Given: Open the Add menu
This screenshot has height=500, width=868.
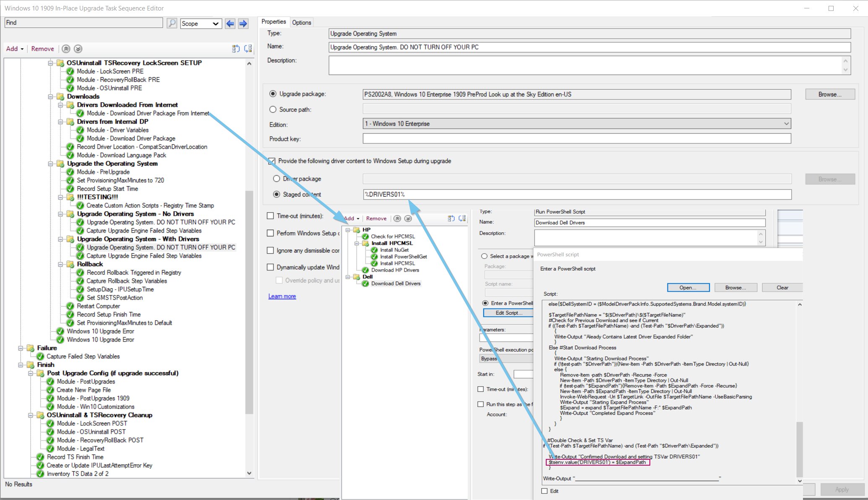Looking at the screenshot, I should pos(14,49).
